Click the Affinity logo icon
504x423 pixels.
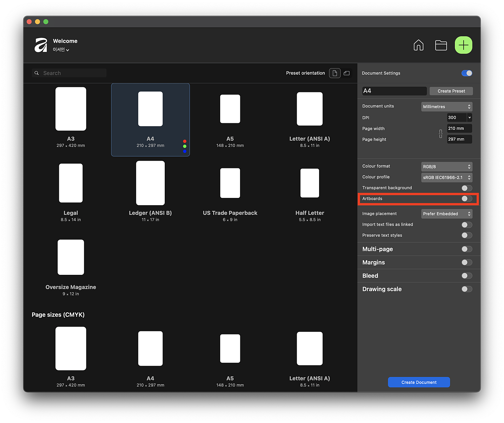pos(41,45)
